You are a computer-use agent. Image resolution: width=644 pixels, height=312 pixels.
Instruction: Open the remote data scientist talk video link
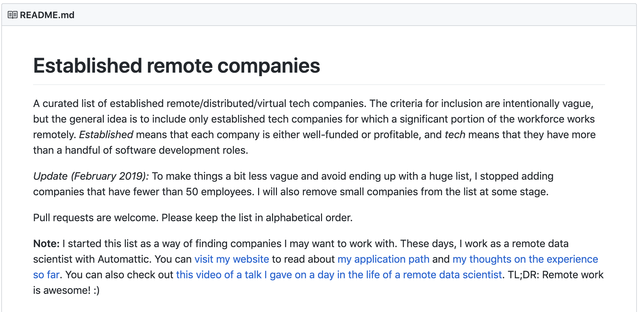pos(339,275)
